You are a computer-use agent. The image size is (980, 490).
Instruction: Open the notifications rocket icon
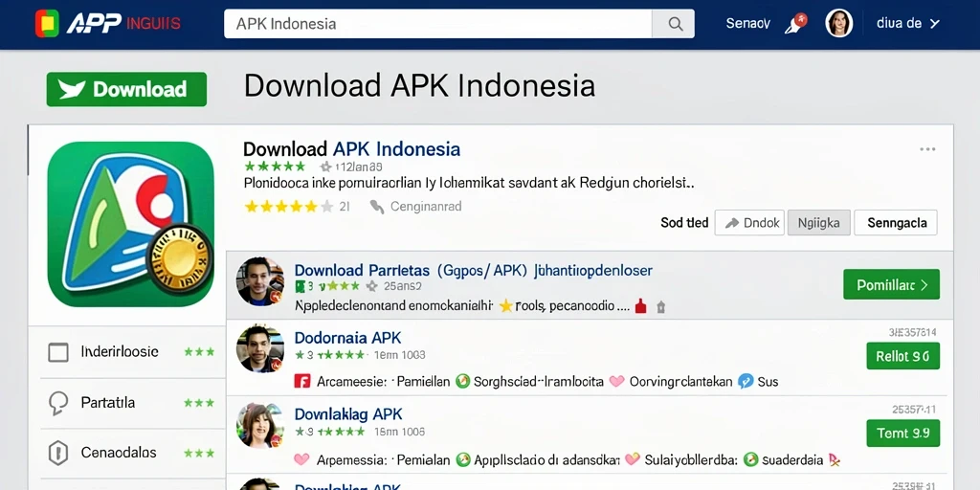795,24
